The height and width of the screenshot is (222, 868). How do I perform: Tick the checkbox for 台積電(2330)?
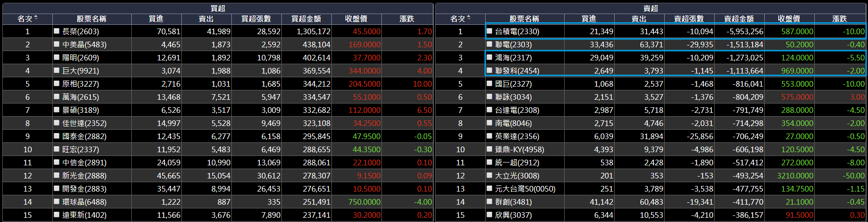pos(489,31)
